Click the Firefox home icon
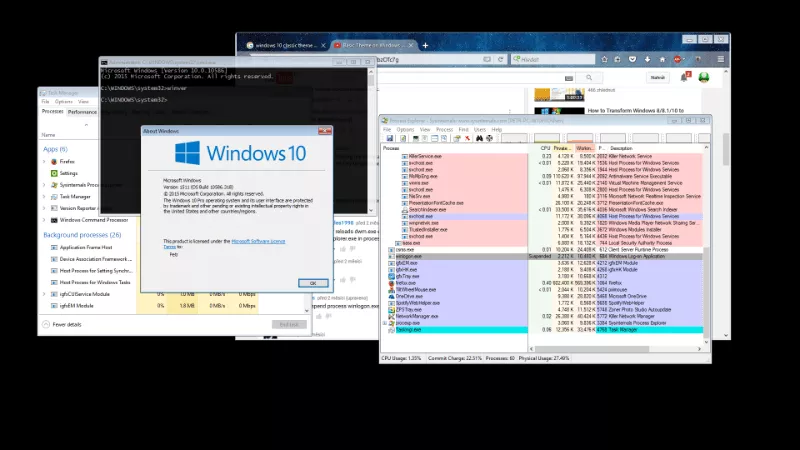Viewport: 800px width, 450px height. [x=662, y=59]
